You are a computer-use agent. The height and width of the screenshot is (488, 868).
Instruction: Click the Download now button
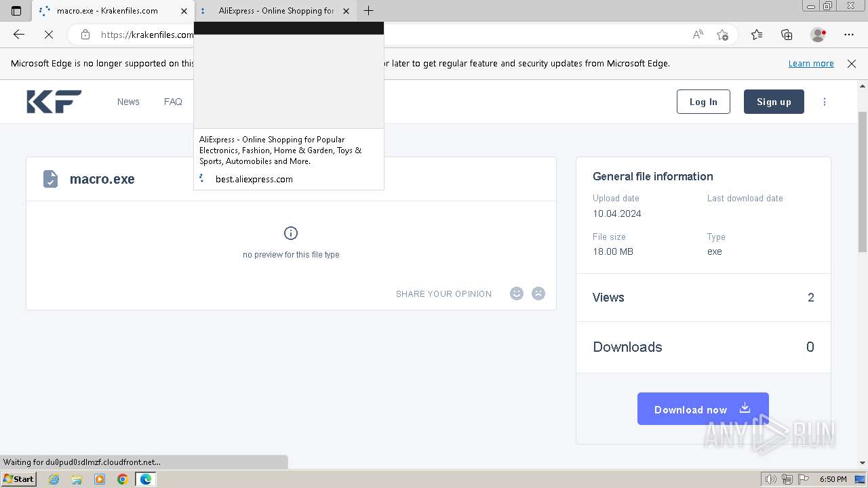point(703,409)
